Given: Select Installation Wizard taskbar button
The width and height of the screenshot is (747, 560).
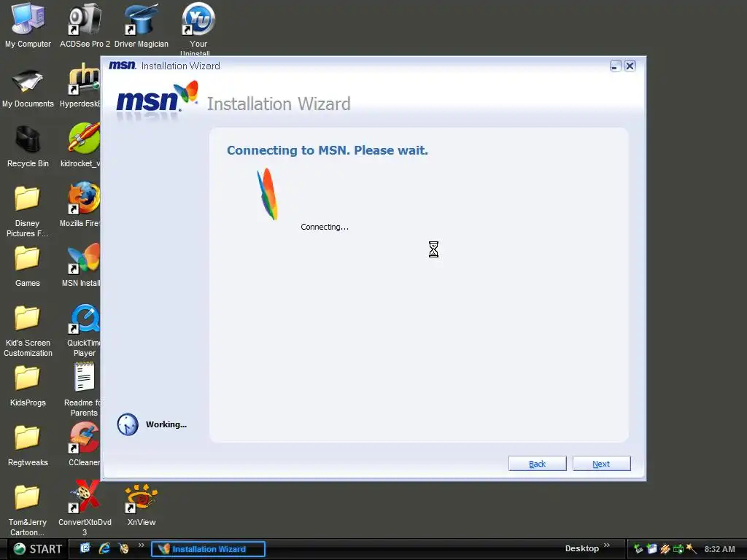Looking at the screenshot, I should (208, 549).
